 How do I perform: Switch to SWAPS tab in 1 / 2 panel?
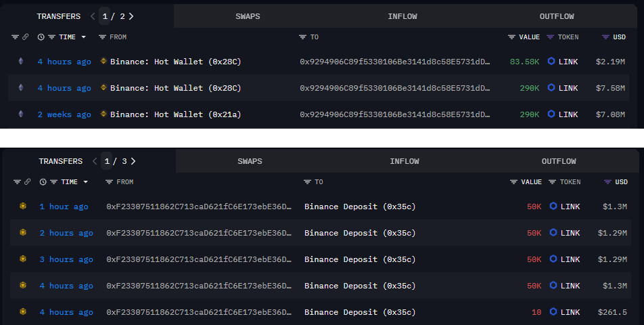coord(248,16)
